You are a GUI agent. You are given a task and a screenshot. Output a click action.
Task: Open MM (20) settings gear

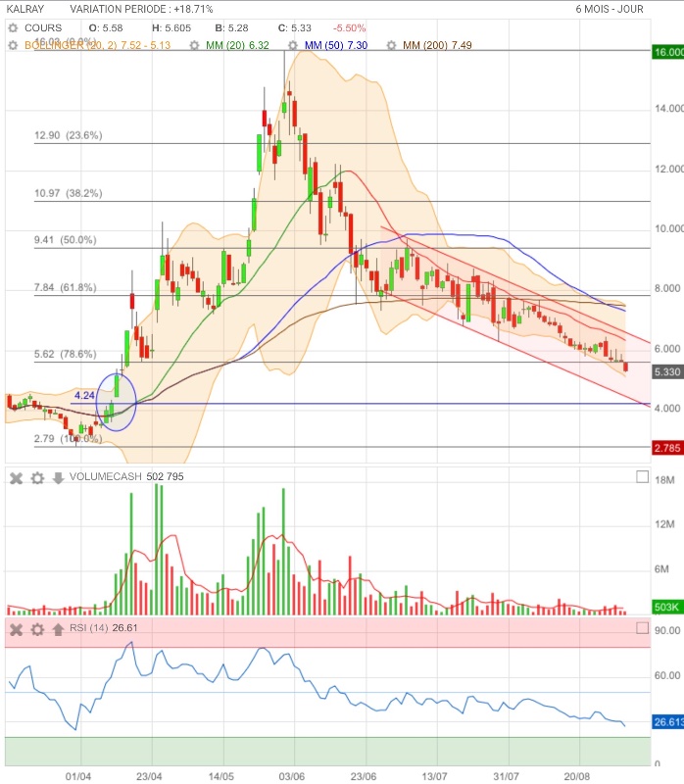pyautogui.click(x=194, y=45)
